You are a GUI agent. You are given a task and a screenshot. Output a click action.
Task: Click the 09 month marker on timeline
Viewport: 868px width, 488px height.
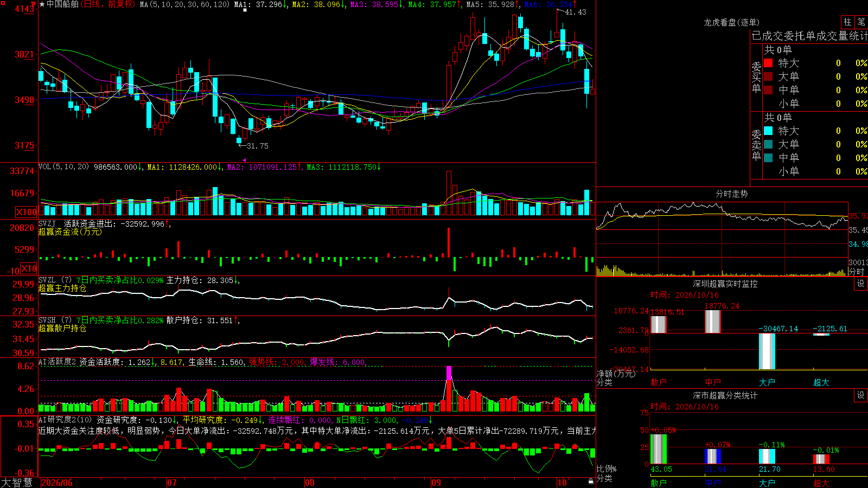pos(436,483)
